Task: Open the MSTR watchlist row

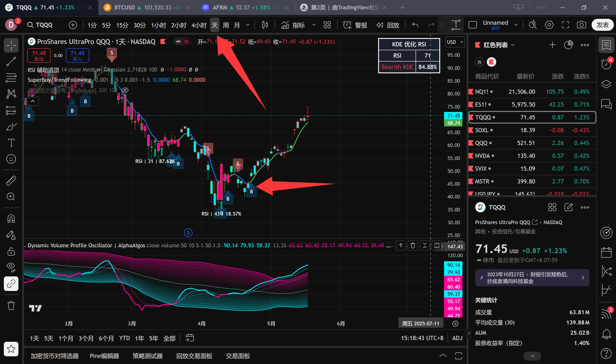Action: tap(532, 182)
